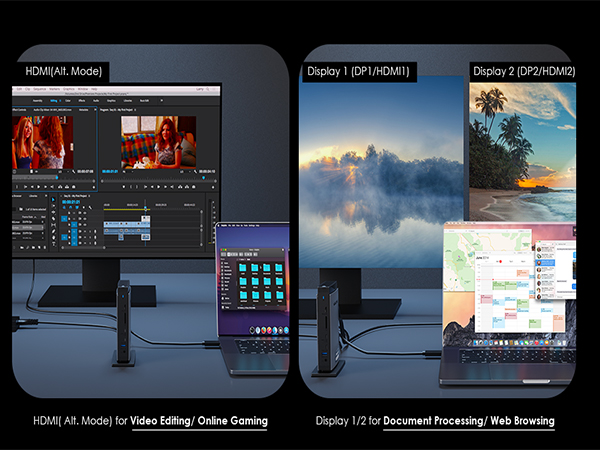Click the Video Editing/ Online Gaming caption
Image resolution: width=600 pixels, height=450 pixels.
click(199, 420)
